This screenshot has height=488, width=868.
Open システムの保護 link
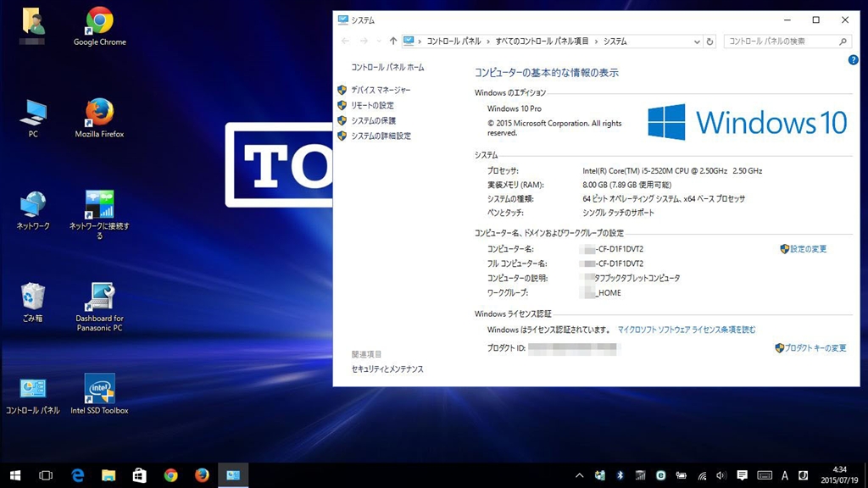pos(374,120)
